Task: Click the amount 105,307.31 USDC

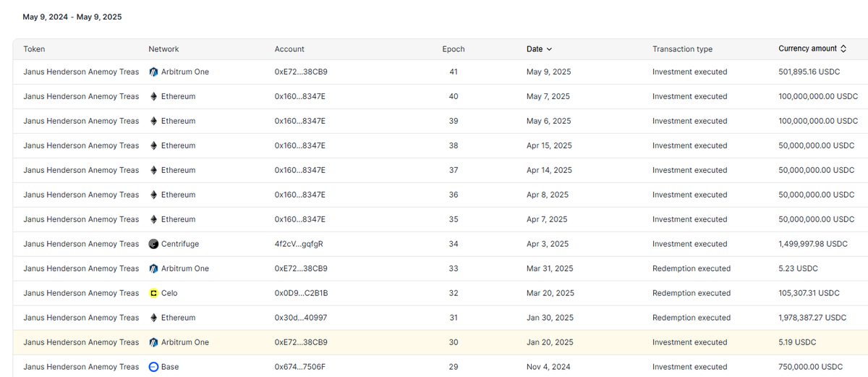Action: 809,294
